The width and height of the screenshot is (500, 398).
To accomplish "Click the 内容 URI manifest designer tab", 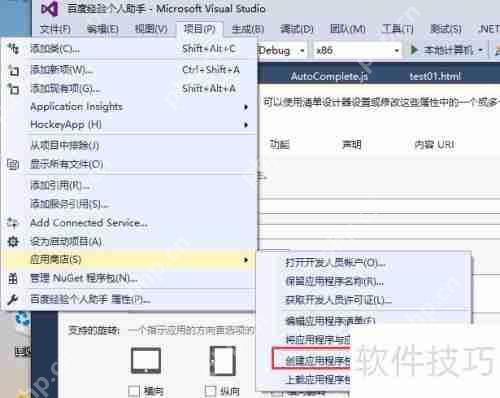I will (434, 145).
